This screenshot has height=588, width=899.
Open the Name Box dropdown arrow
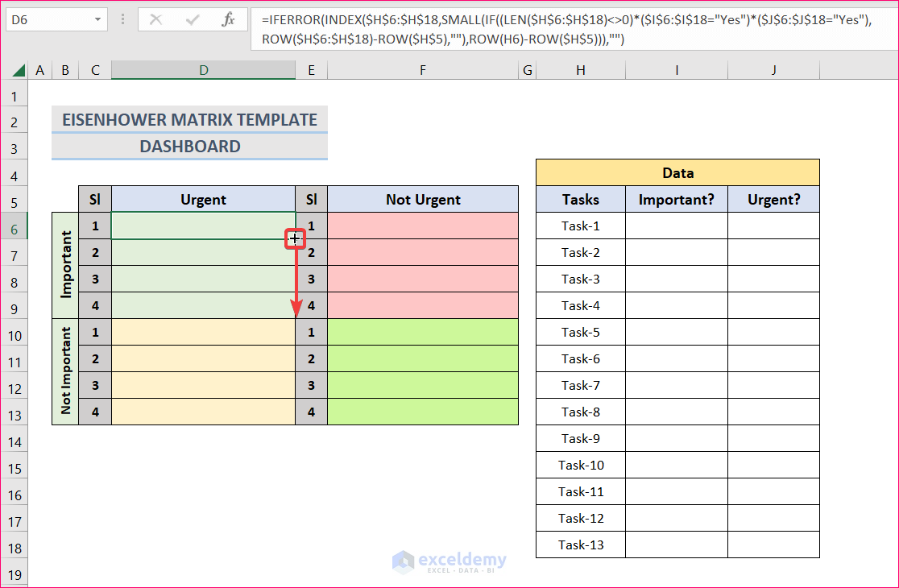pyautogui.click(x=97, y=20)
